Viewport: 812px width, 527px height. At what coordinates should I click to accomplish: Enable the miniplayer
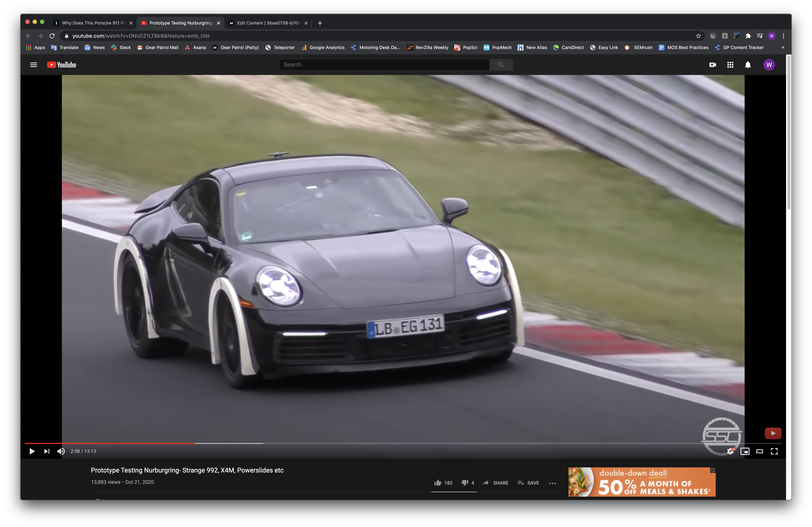(x=745, y=451)
